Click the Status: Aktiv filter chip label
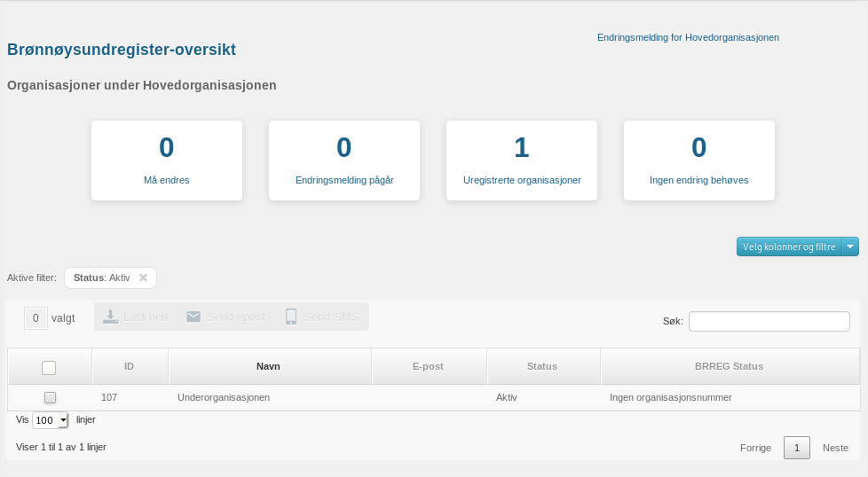 [x=102, y=278]
